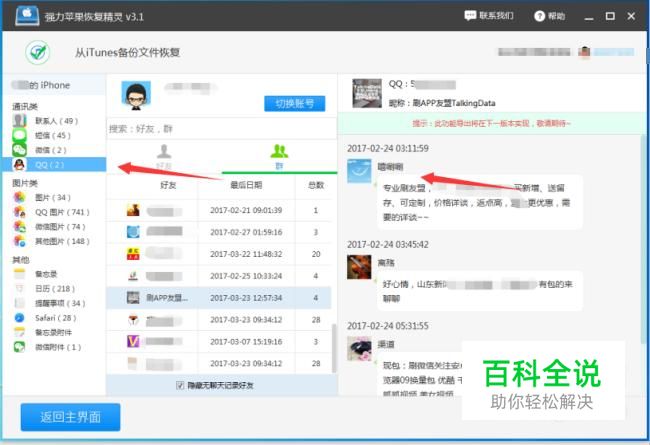The image size is (650, 445).
Task: Select the QQ (2) penguin entry
Action: 54,165
